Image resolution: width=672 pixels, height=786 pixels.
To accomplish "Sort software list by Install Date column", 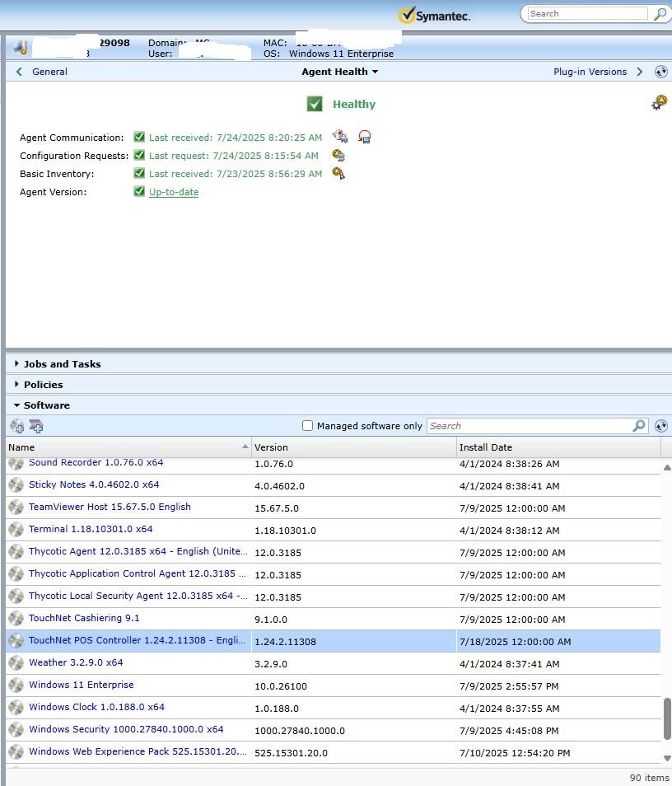I will 558,447.
